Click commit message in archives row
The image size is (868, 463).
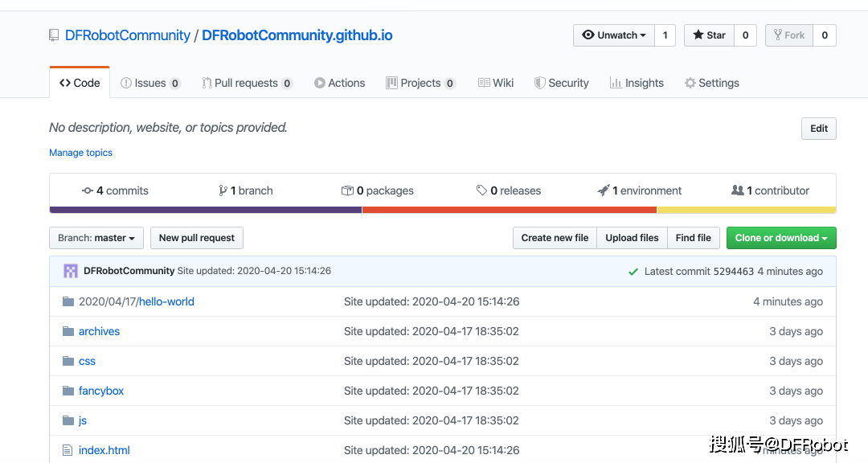click(x=432, y=331)
